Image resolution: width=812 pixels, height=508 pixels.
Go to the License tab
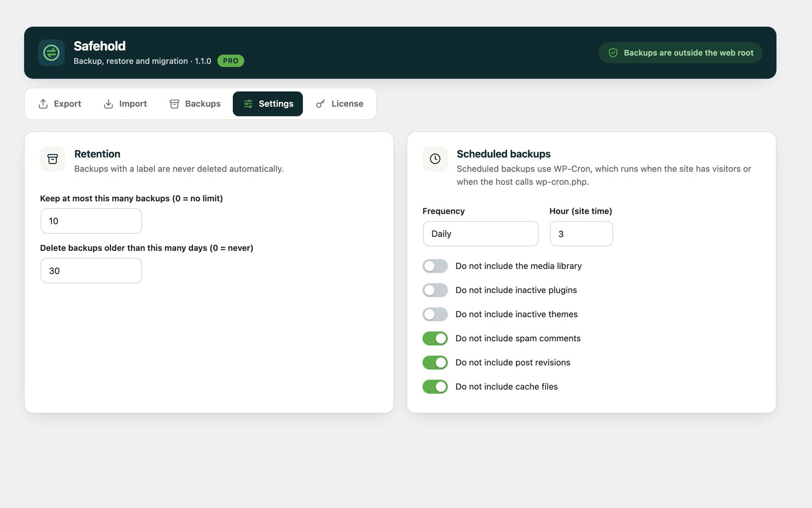[x=340, y=104]
